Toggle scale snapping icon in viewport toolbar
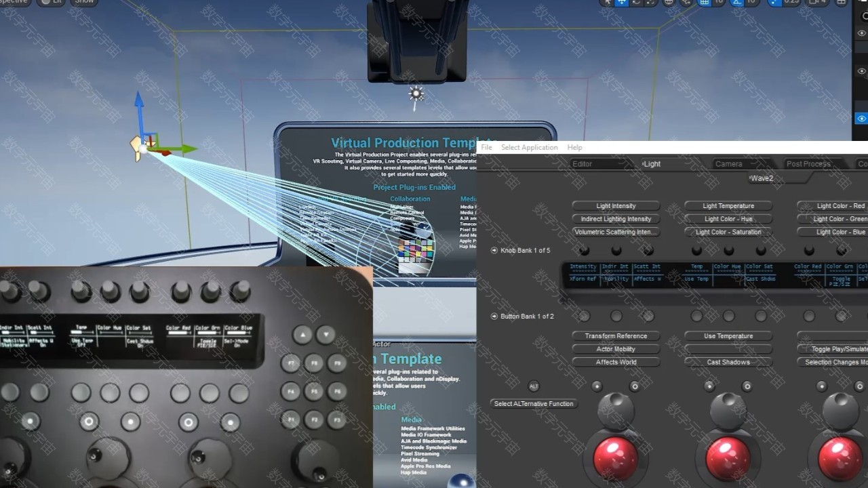The image size is (868, 488). click(774, 2)
